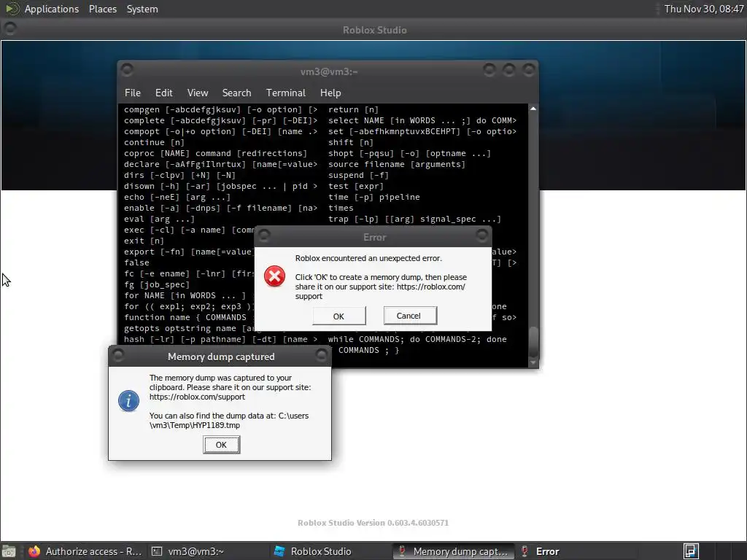Click terminal line 'return [n]'
The width and height of the screenshot is (747, 560).
[353, 109]
